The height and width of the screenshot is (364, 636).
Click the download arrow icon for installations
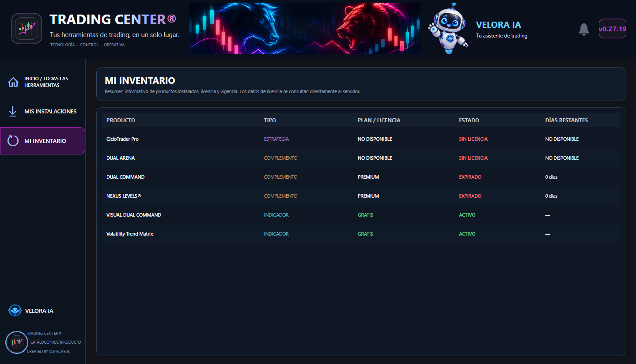13,111
